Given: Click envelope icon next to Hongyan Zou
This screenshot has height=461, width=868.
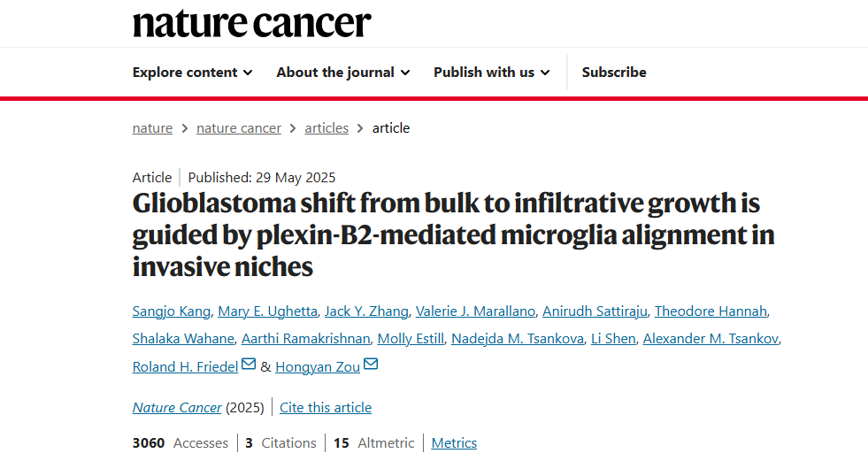Looking at the screenshot, I should [x=371, y=365].
